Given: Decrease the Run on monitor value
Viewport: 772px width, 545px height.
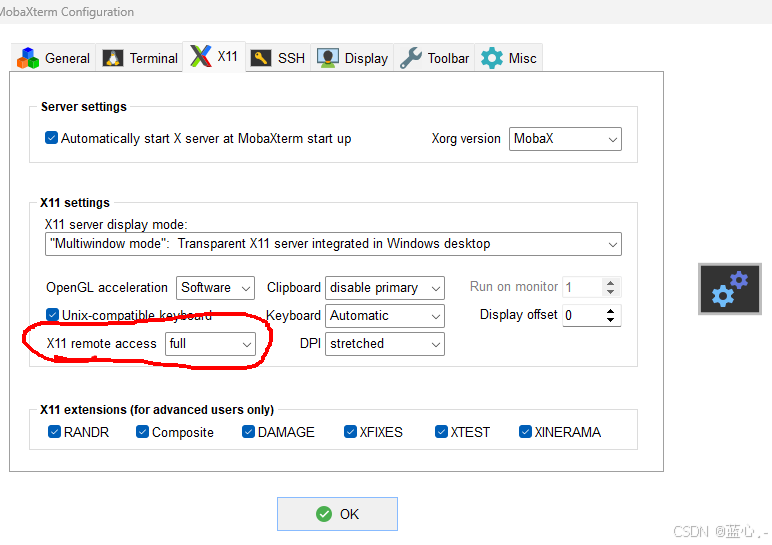Looking at the screenshot, I should coord(611,292).
